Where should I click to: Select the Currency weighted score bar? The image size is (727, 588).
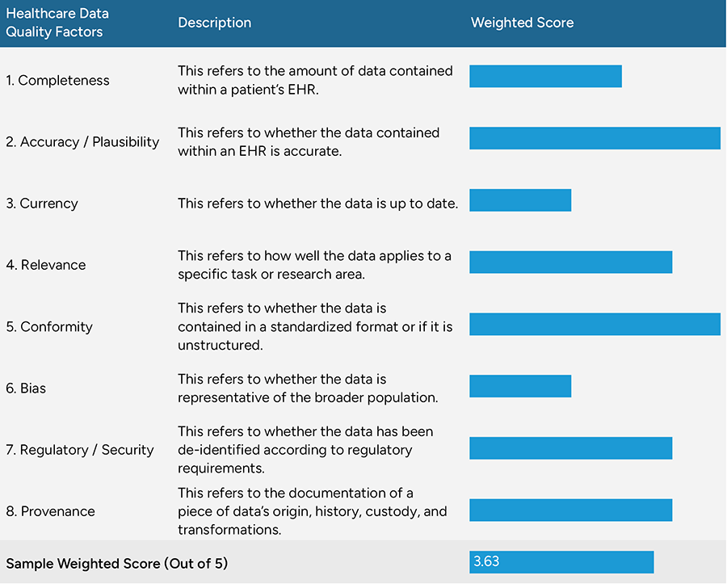click(x=520, y=200)
